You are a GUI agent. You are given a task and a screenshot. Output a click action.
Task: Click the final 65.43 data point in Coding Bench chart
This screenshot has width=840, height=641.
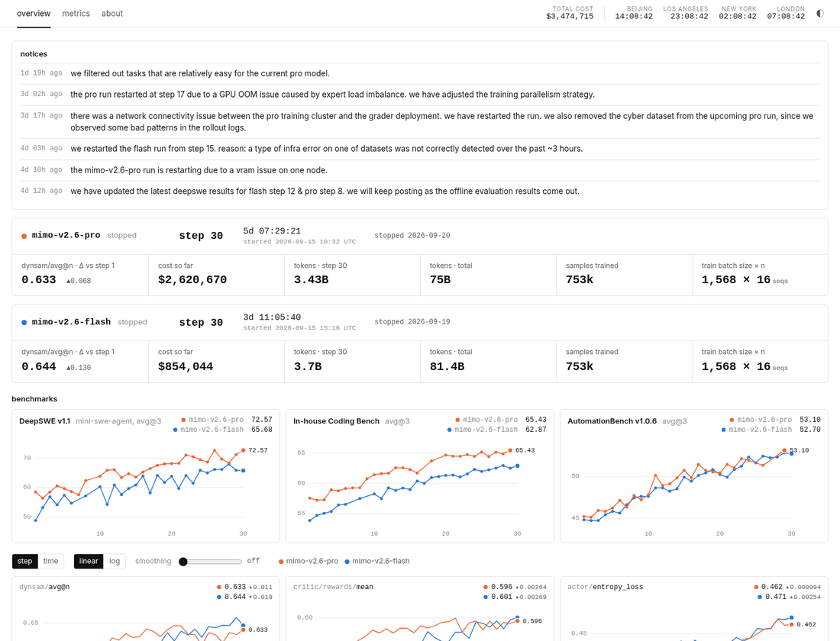511,450
